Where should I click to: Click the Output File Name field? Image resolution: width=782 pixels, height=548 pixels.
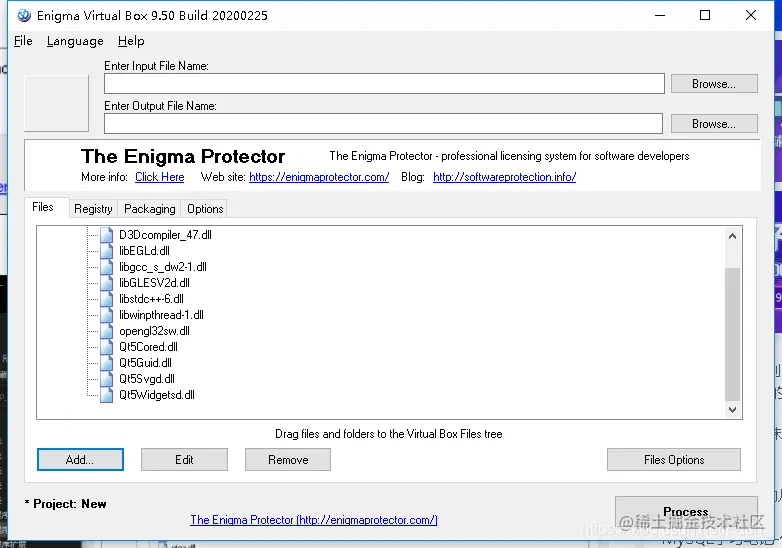point(383,124)
